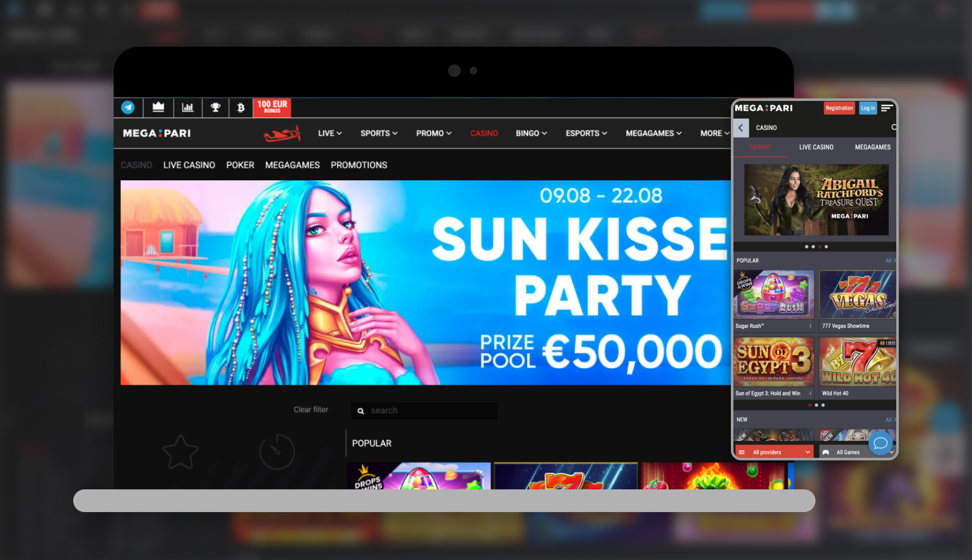Select the LIVE CASINO tab on phone
972x560 pixels.
point(816,147)
